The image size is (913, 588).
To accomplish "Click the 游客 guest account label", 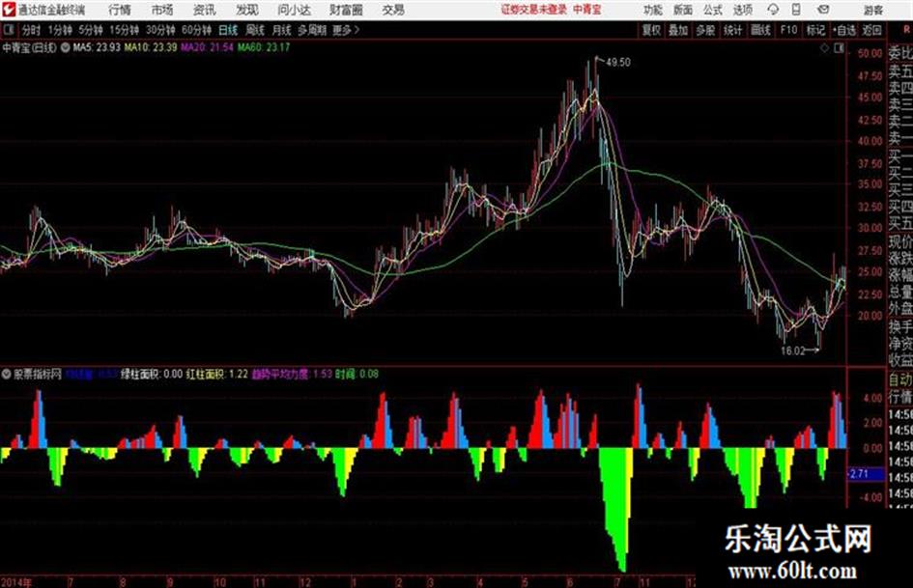I will tap(872, 10).
